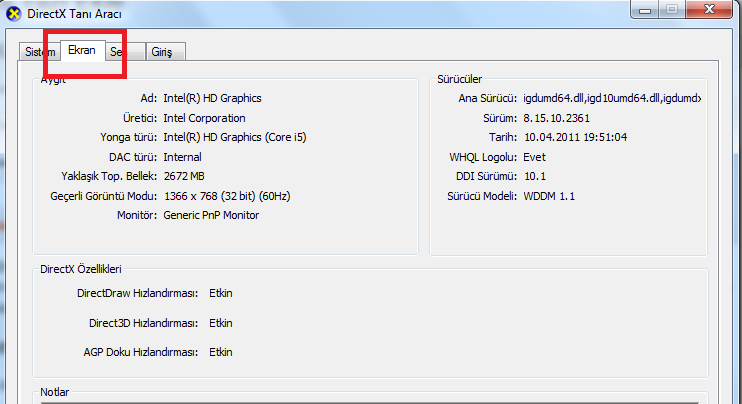
Task: Select the Ekran tab
Action: 82,50
